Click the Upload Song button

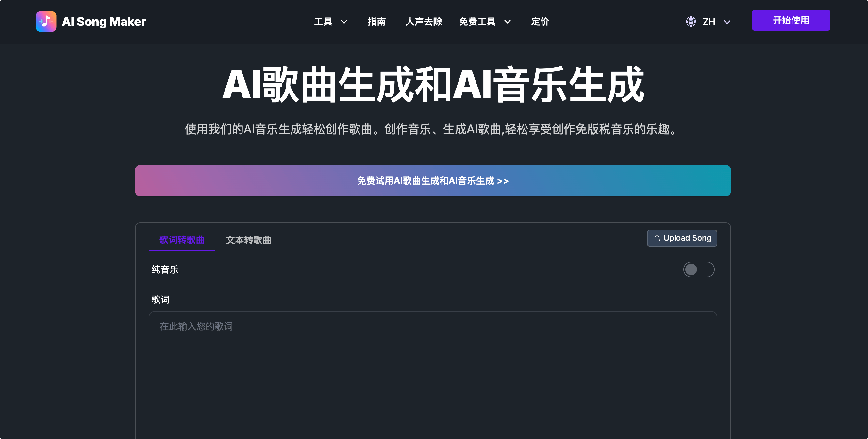click(x=682, y=238)
